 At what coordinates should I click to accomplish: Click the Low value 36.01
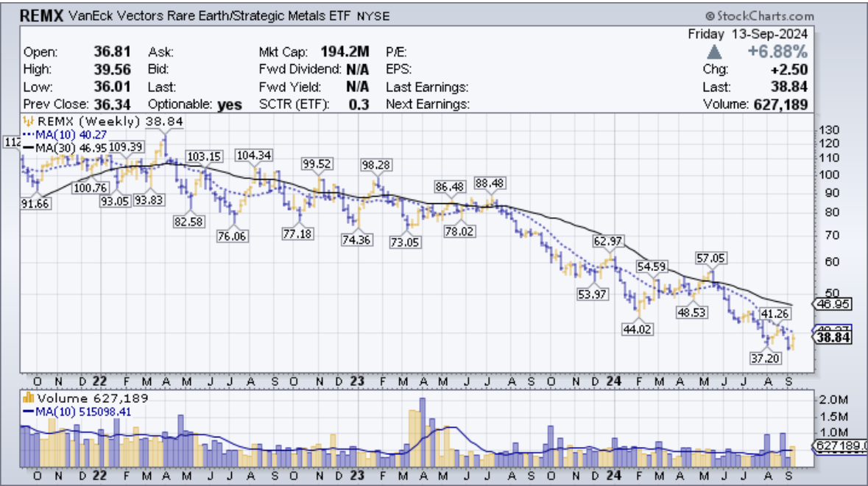click(112, 87)
